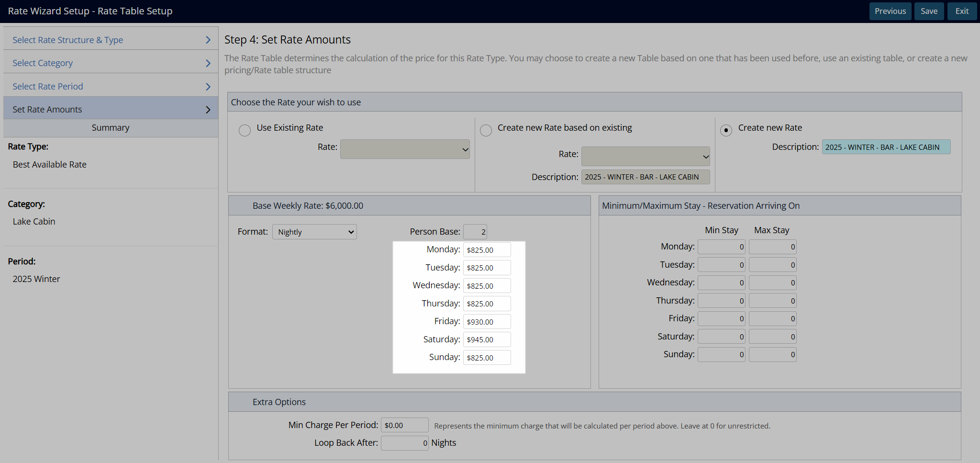Click Tuesday Min Stay field
Image resolution: width=980 pixels, height=463 pixels.
click(721, 265)
